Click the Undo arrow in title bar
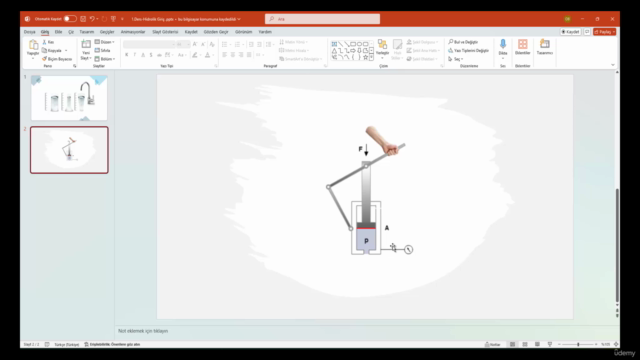Screen dimensions: 640x360 92,19
